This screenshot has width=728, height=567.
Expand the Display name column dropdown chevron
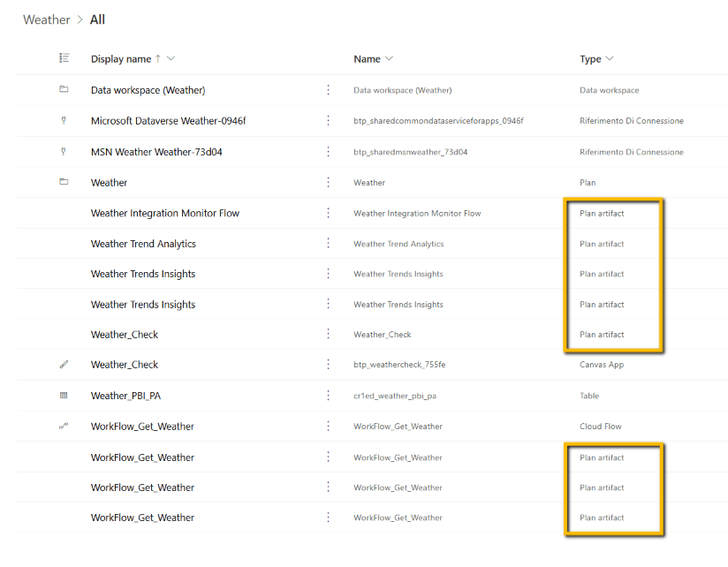click(x=171, y=59)
